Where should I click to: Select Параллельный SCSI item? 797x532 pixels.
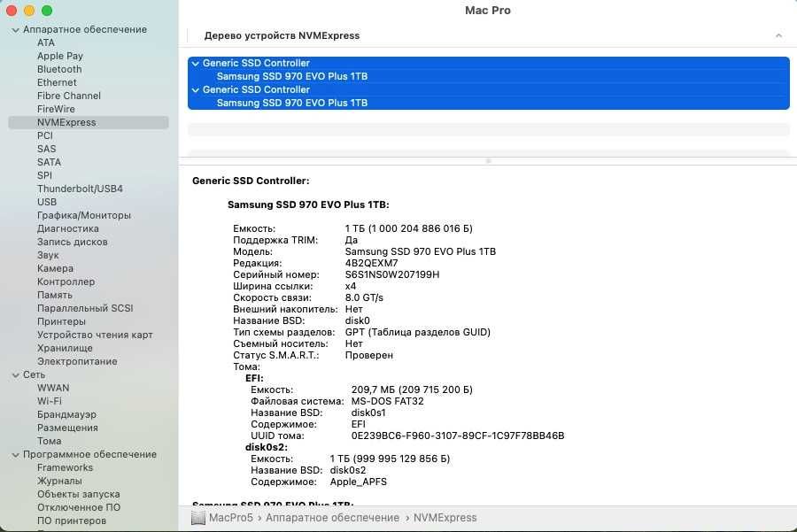click(x=85, y=308)
